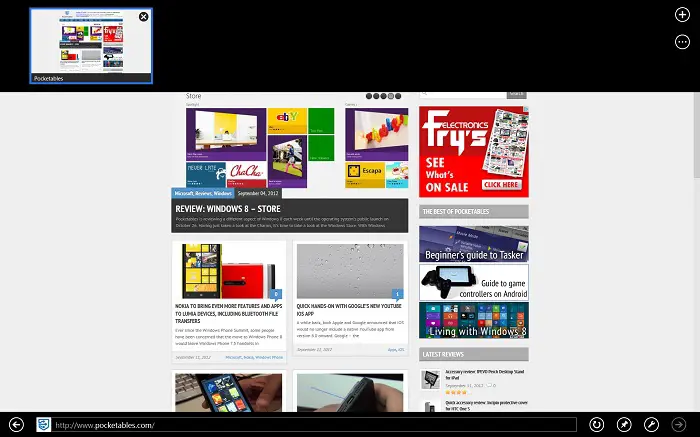Click the 'September 04, 2012' date label
The image size is (700, 437).
pyautogui.click(x=258, y=193)
